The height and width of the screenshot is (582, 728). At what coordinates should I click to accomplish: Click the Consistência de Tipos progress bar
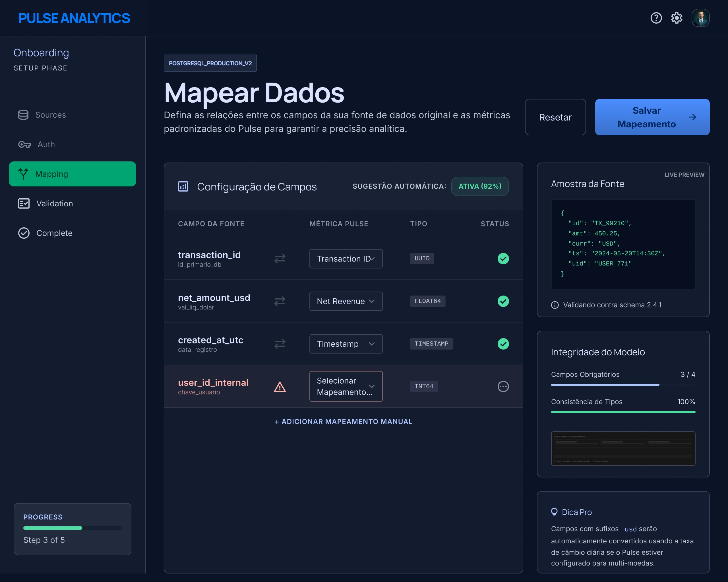pos(623,412)
